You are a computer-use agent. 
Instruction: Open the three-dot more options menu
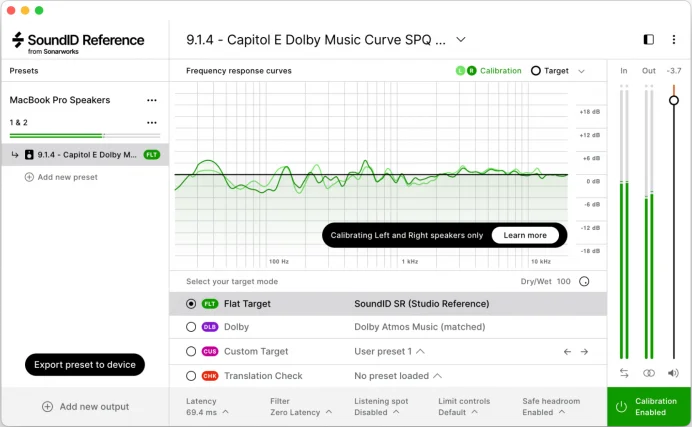673,40
